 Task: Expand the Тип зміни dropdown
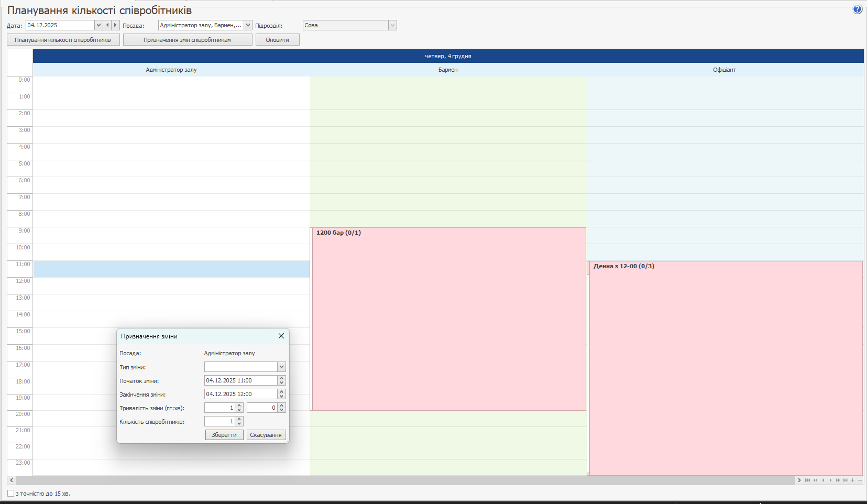pyautogui.click(x=281, y=367)
